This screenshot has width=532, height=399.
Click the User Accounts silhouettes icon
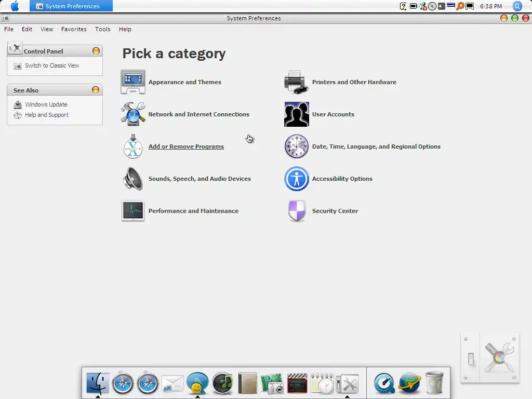click(x=297, y=114)
